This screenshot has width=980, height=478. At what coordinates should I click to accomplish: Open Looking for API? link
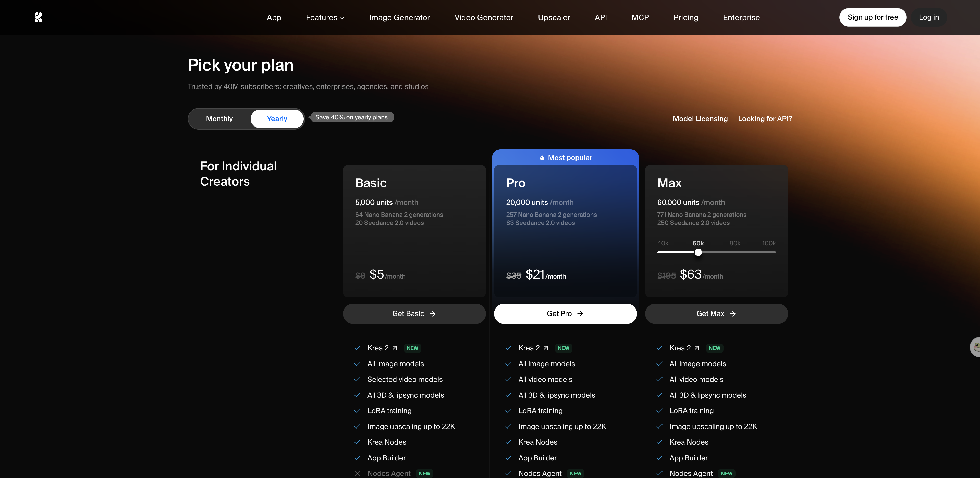pyautogui.click(x=765, y=119)
